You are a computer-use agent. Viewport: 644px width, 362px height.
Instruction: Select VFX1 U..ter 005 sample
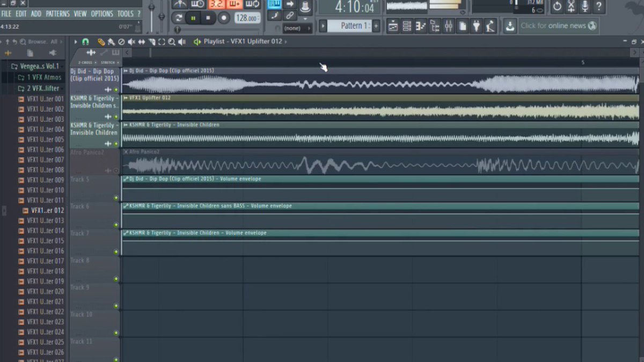point(41,139)
